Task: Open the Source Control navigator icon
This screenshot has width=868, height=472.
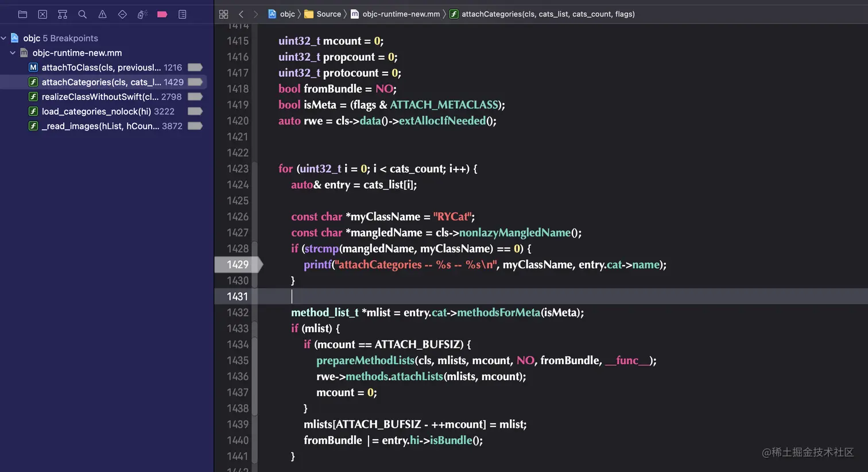Action: point(42,14)
